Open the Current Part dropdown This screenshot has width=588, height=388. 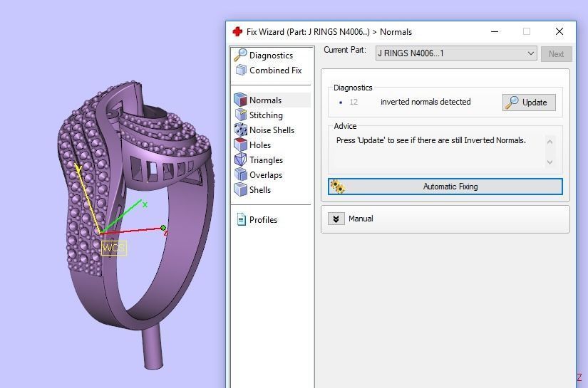click(456, 53)
